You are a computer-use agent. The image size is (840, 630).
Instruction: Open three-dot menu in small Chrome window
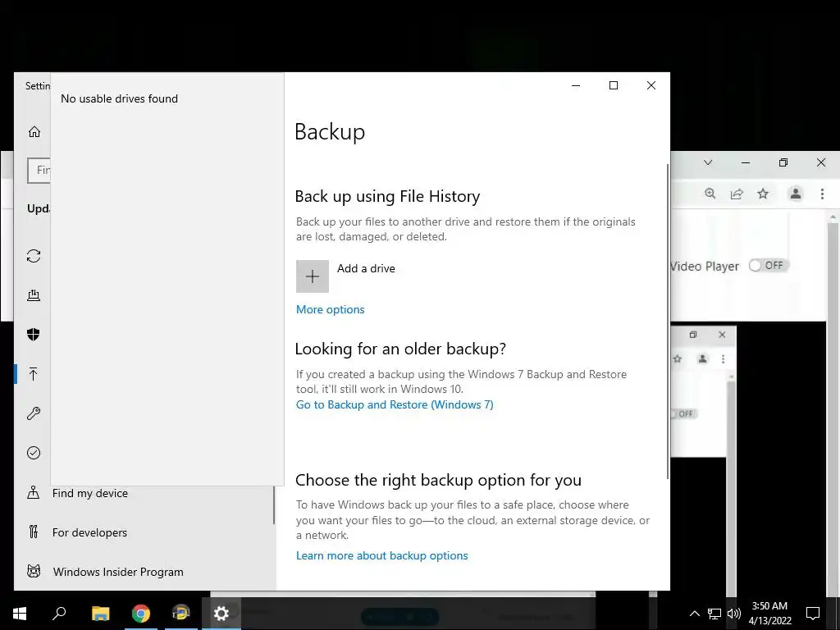click(x=724, y=359)
